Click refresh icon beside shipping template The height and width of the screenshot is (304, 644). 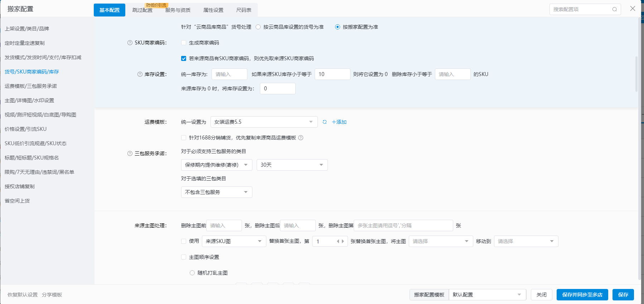point(325,122)
